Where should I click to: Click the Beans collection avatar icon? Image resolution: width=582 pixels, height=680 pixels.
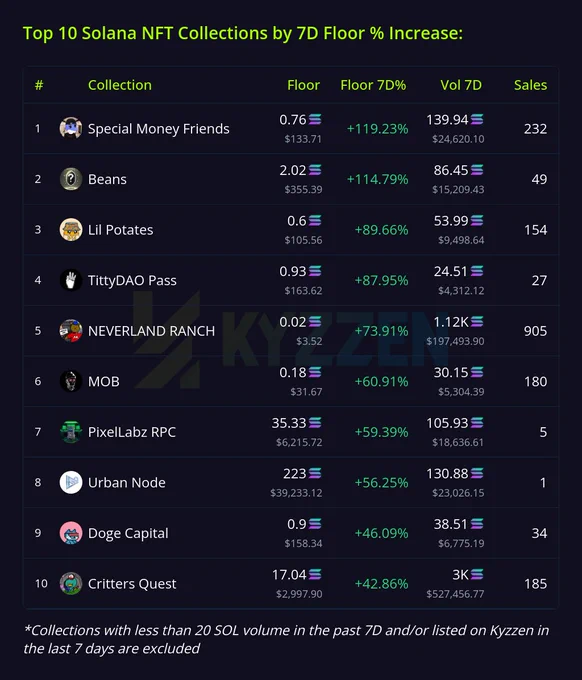point(71,179)
